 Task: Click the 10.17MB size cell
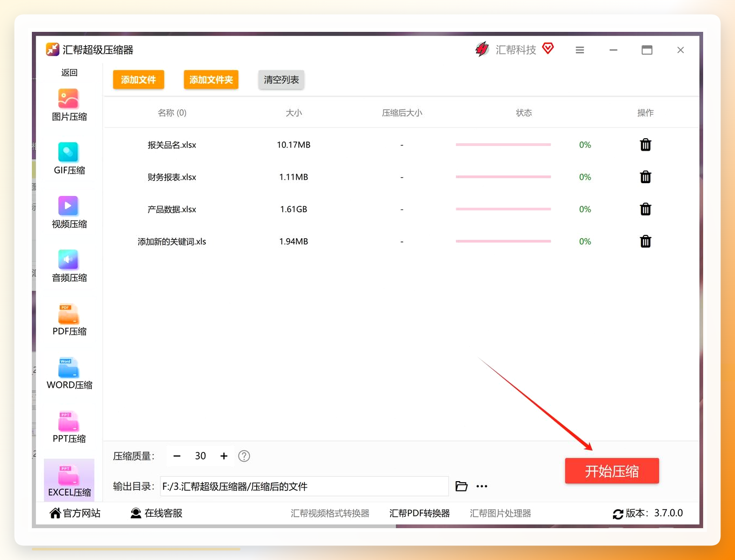pyautogui.click(x=293, y=145)
